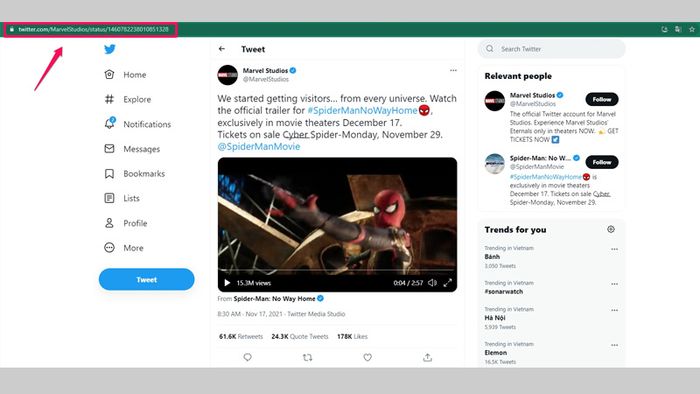Mute the video with the speaker icon
Screen dimensions: 700x394
432,282
